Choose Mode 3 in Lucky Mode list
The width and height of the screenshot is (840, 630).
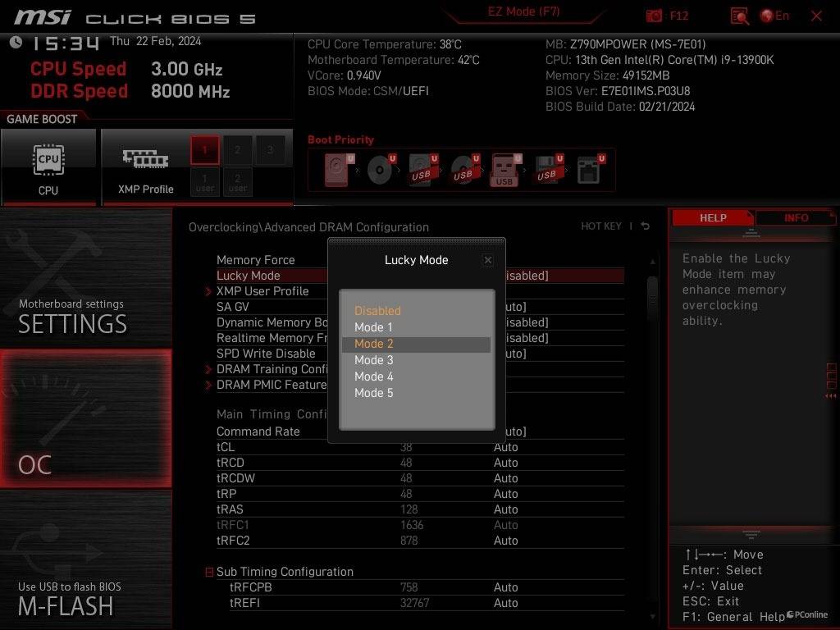point(416,360)
